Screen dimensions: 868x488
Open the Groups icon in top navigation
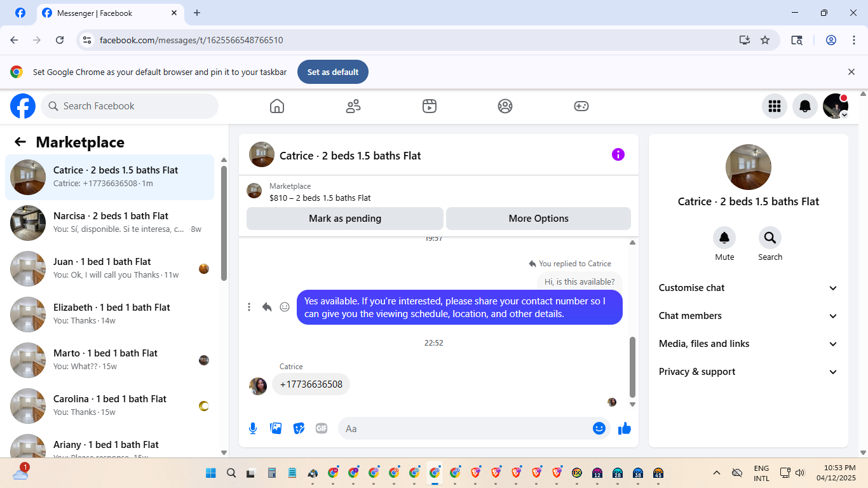505,106
